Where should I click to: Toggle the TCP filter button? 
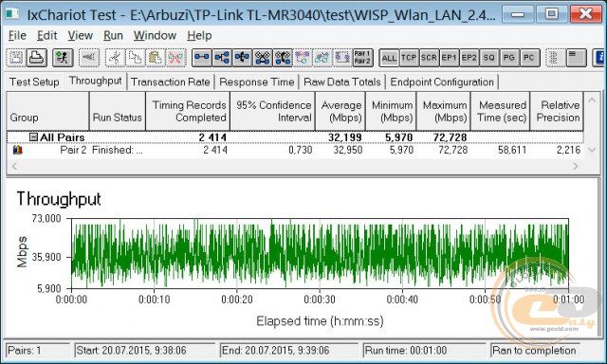coord(409,58)
